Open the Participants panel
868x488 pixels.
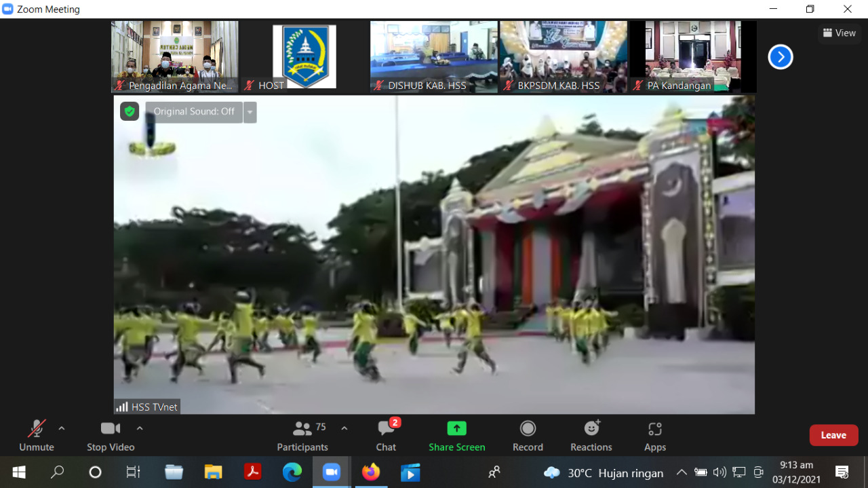click(x=302, y=435)
